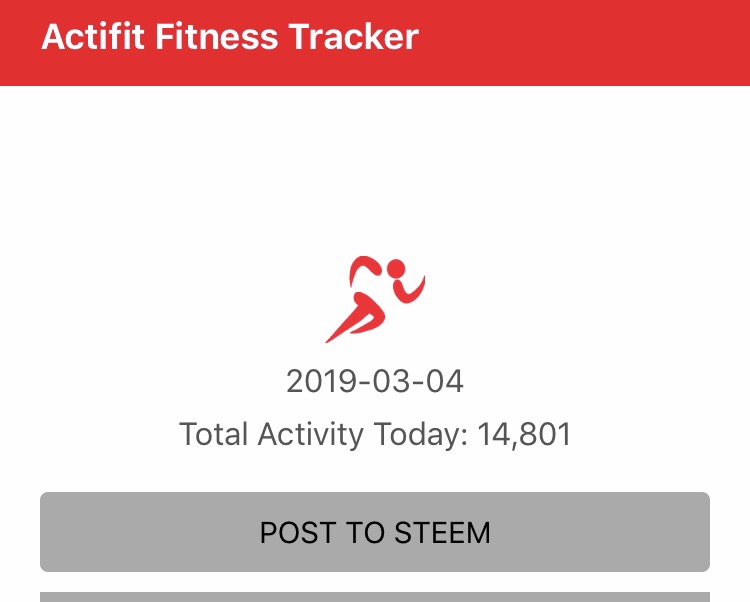Screen dimensions: 750x602
Task: Tap the date 2019-03-04
Action: coord(375,381)
